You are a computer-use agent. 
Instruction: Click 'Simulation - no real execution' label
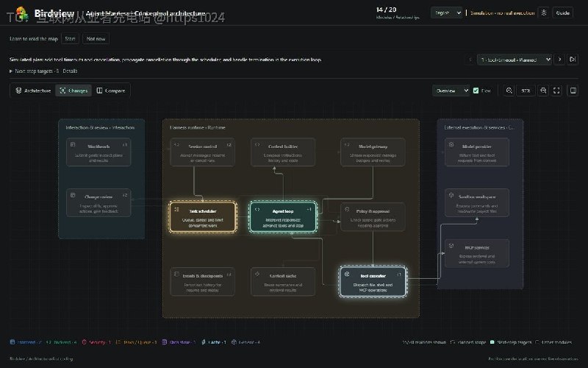tap(502, 13)
